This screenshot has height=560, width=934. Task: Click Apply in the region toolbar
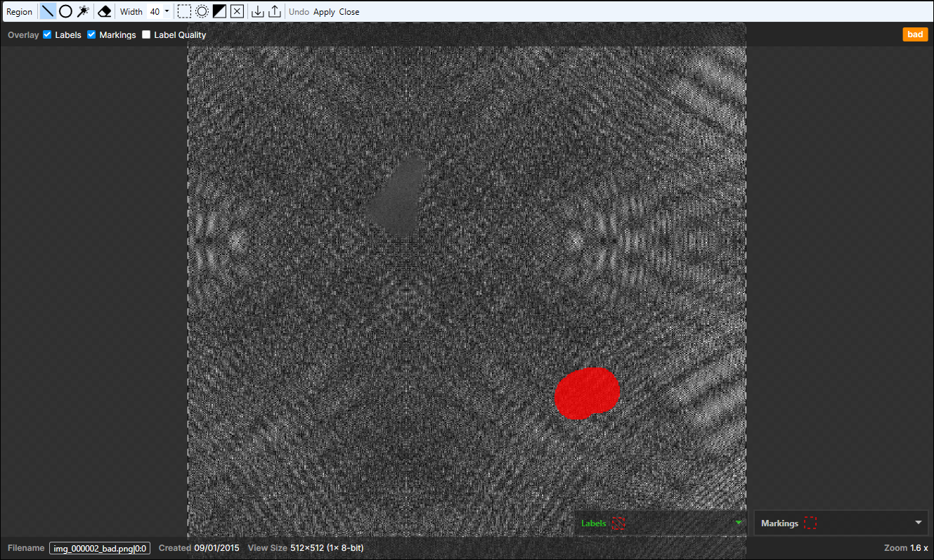324,12
